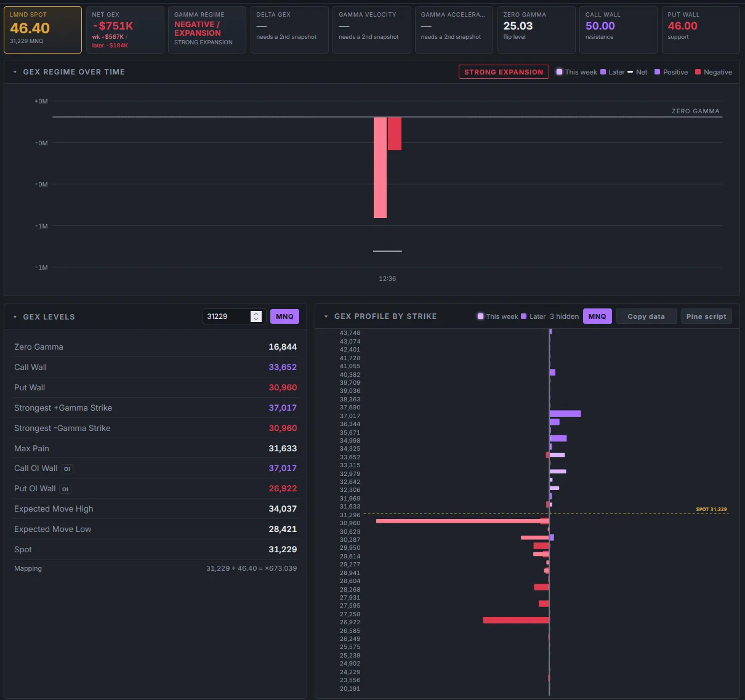This screenshot has width=745, height=700.
Task: Collapse the GEX Profile By Strike panel
Action: point(326,316)
